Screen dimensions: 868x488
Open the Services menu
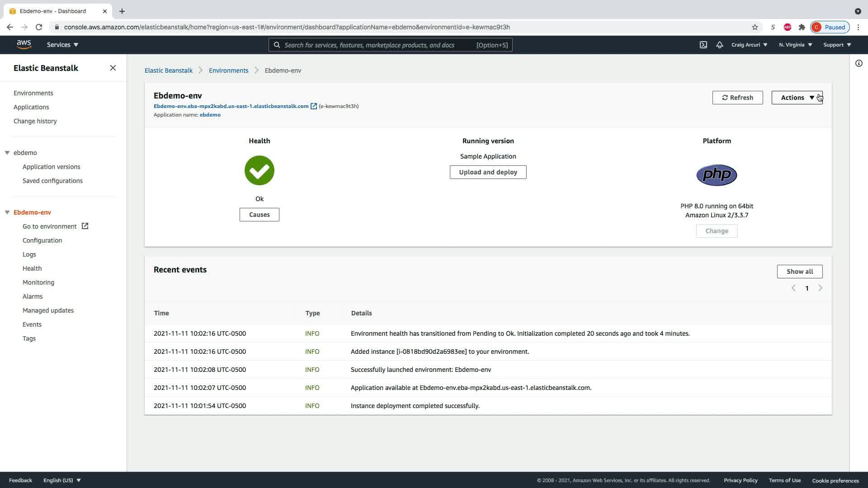point(62,45)
